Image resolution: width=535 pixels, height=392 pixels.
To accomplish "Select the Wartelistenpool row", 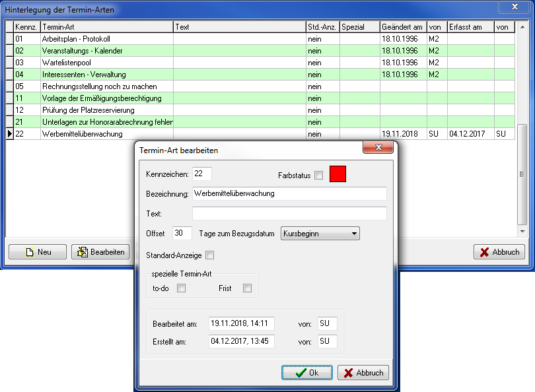I will [260, 63].
